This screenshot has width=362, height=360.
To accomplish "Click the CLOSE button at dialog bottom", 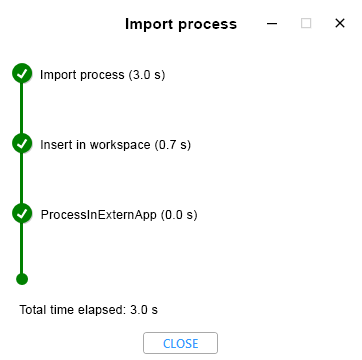I will (180, 343).
